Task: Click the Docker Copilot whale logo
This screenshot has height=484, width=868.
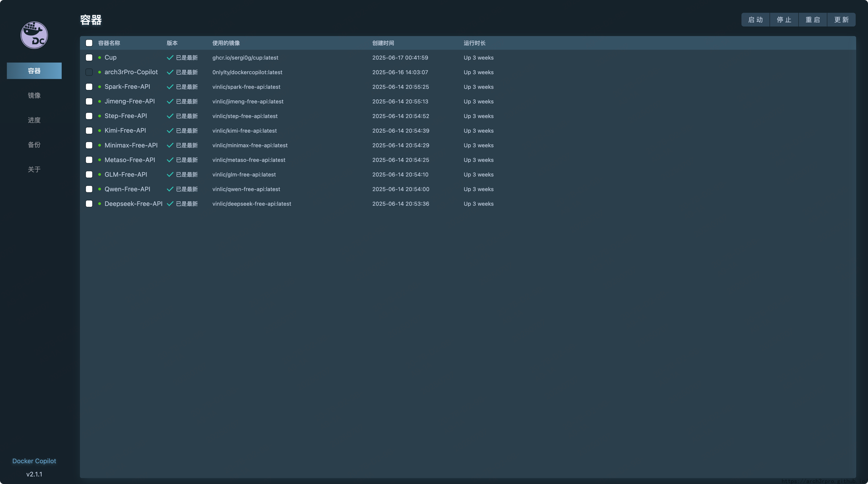Action: coord(34,35)
